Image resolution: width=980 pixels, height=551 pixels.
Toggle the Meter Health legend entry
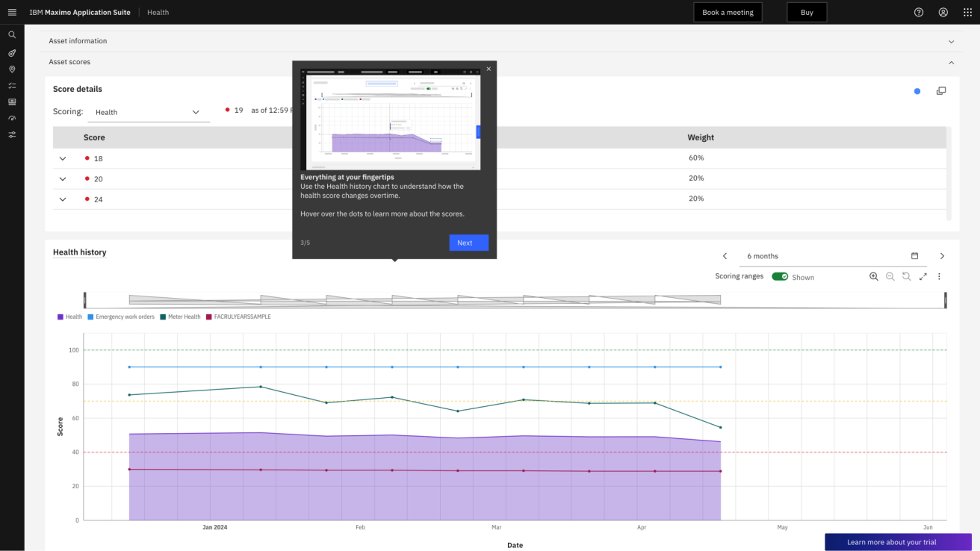(180, 316)
